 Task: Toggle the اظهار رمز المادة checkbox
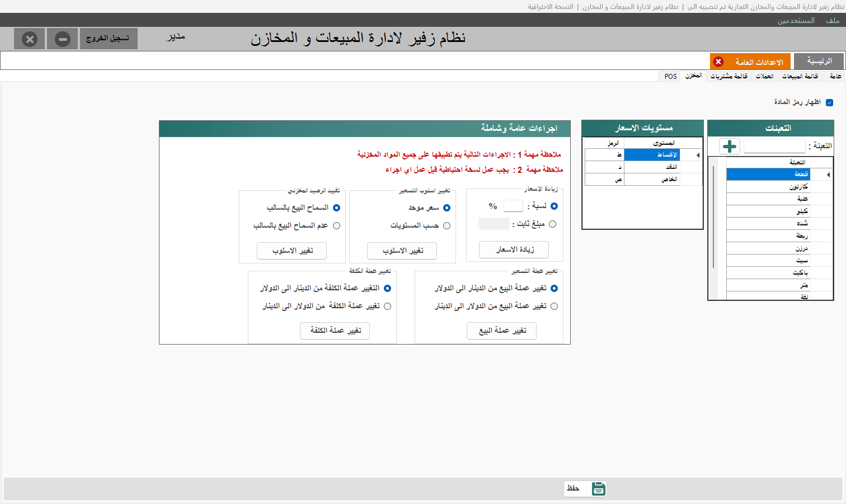[830, 102]
